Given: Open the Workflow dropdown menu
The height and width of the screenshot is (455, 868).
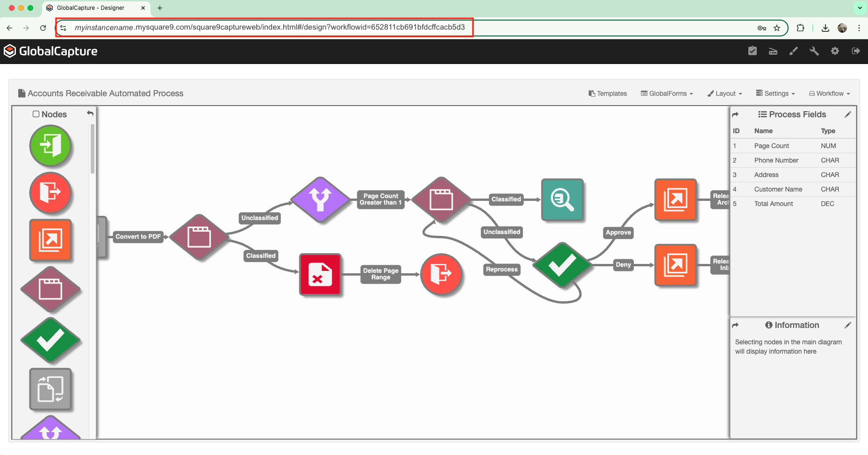Looking at the screenshot, I should click(x=830, y=93).
